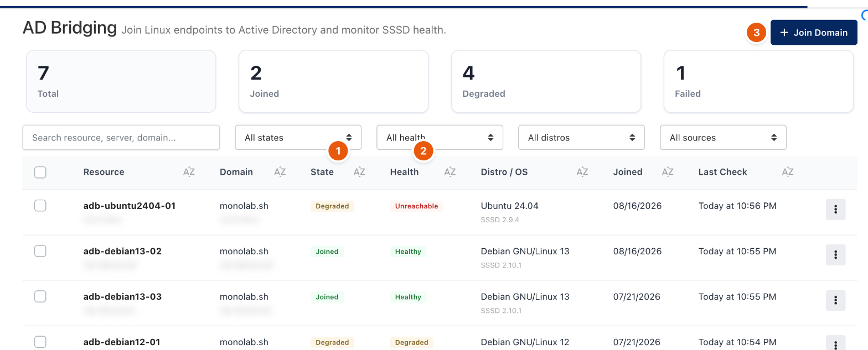
Task: Open the All health filter dropdown
Action: tap(440, 138)
